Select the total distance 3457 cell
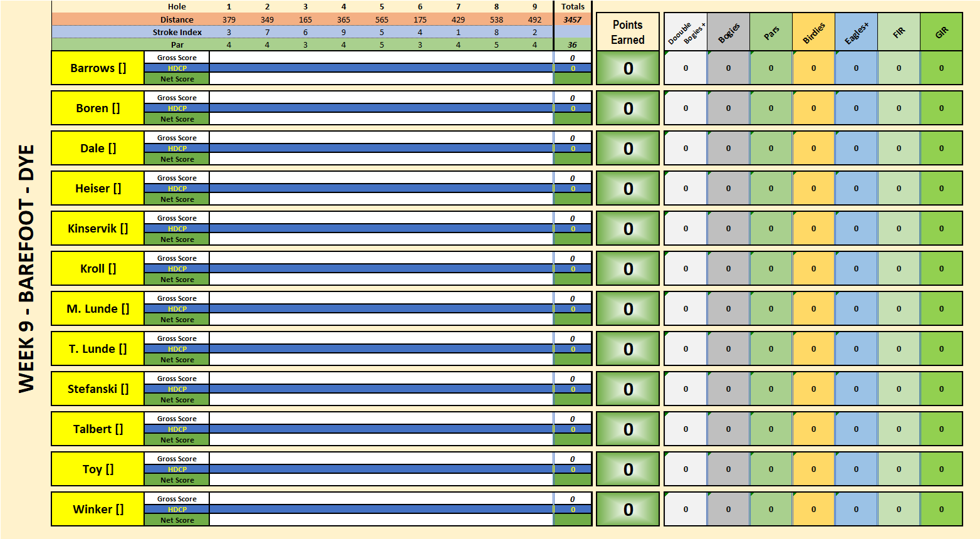This screenshot has height=539, width=980. pyautogui.click(x=572, y=20)
